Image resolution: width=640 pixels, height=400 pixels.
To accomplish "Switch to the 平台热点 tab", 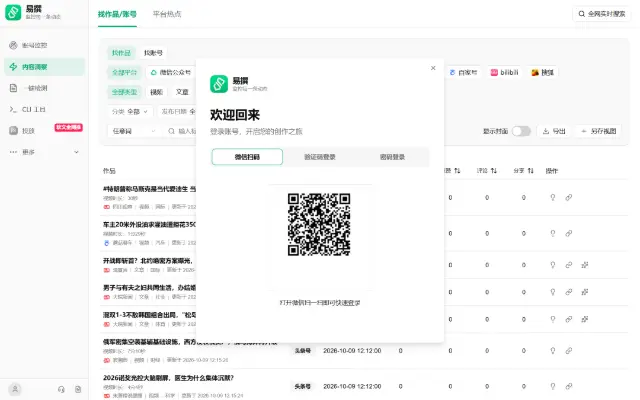I will 167,14.
